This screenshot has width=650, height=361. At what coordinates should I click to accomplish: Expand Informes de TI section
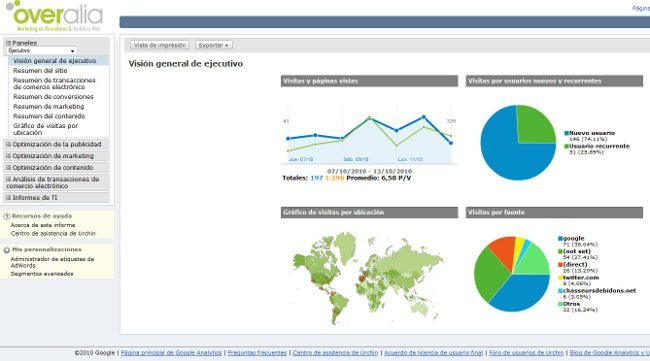57,198
